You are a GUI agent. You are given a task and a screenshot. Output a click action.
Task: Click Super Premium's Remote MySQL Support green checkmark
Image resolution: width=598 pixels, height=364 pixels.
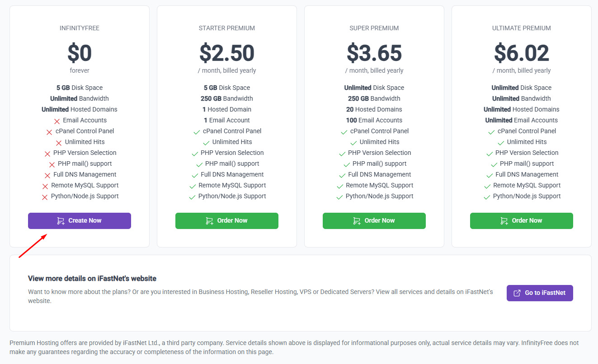pos(339,186)
